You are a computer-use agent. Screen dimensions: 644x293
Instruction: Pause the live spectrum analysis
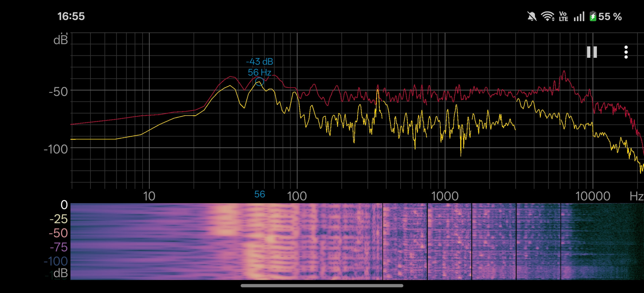click(592, 52)
